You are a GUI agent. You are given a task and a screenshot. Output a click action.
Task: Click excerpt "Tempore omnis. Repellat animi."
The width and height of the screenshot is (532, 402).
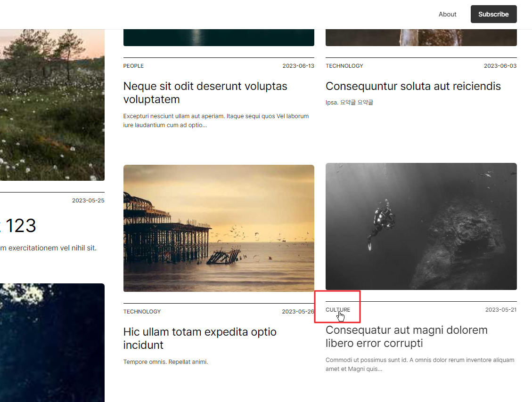point(165,362)
